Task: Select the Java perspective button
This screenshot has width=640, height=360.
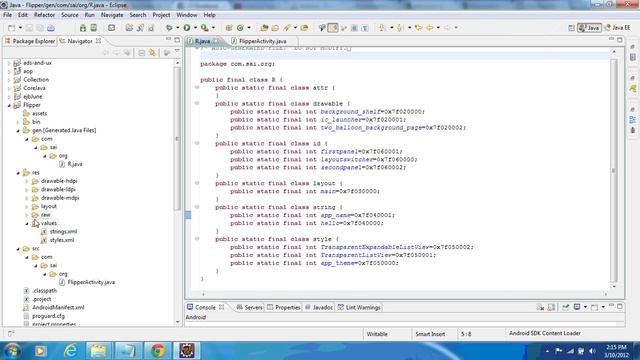Action: [x=589, y=28]
